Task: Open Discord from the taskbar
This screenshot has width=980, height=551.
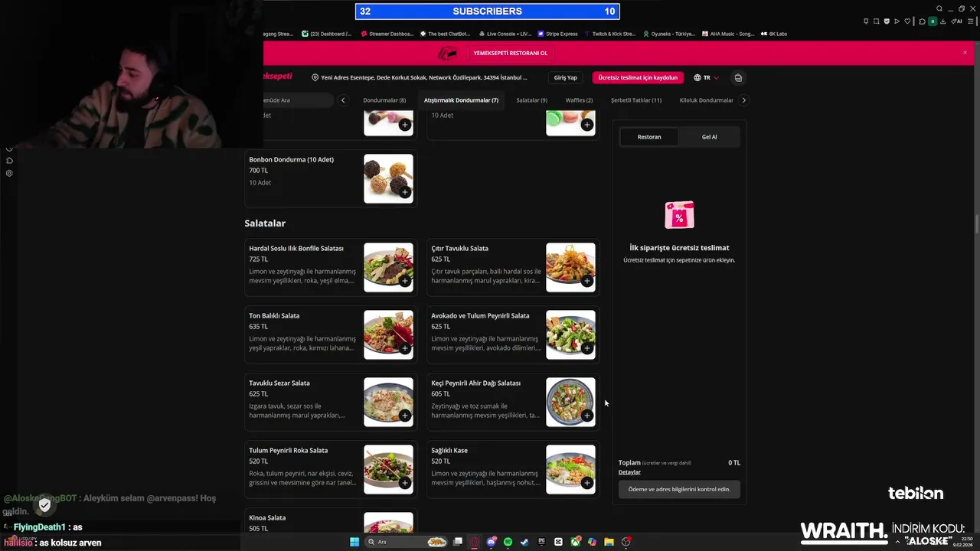Action: coord(492,542)
